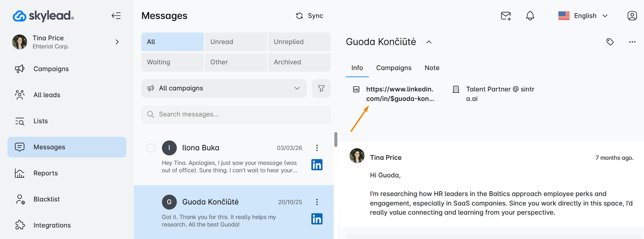The width and height of the screenshot is (644, 239).
Task: Open the message filter funnel icon
Action: point(321,88)
